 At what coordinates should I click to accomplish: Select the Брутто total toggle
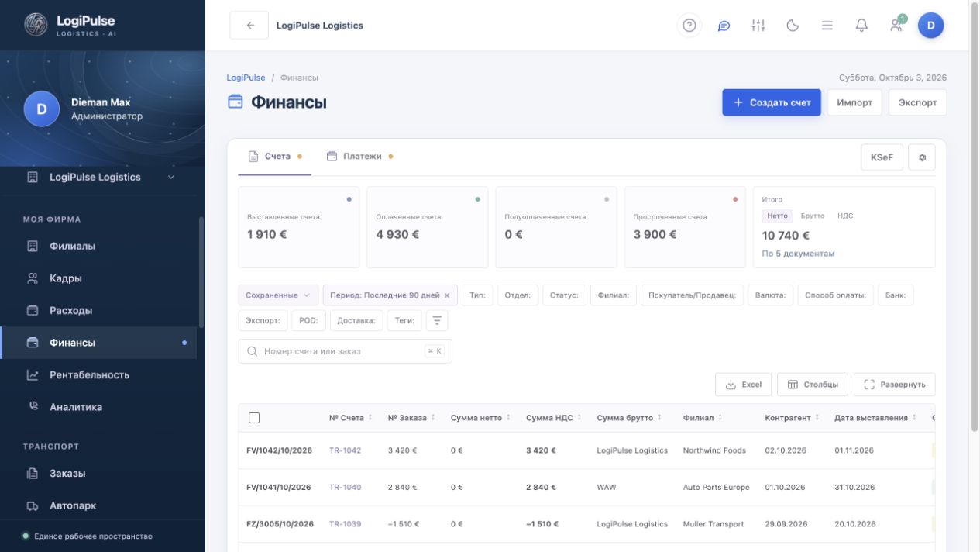[x=812, y=216]
